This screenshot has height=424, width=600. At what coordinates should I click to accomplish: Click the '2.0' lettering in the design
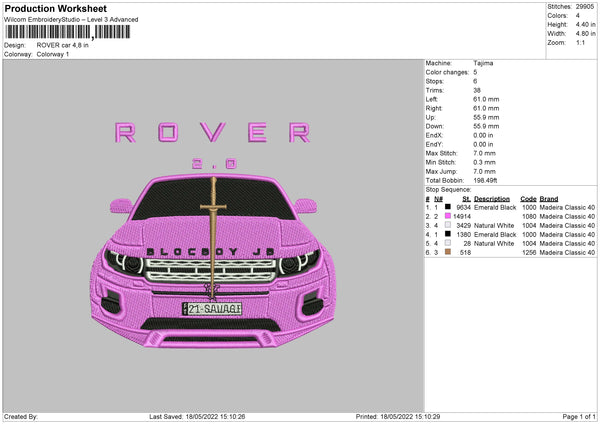tap(214, 164)
